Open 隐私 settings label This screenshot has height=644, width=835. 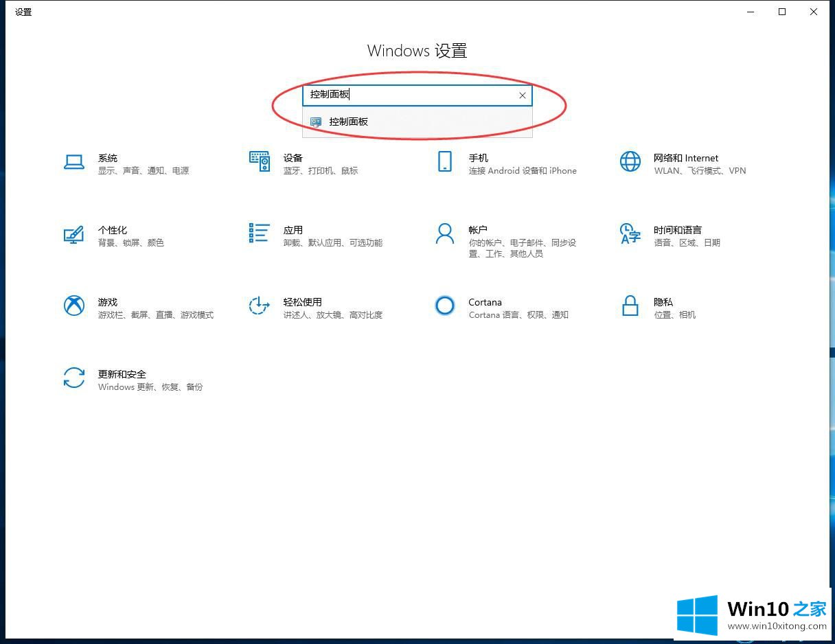pos(663,302)
